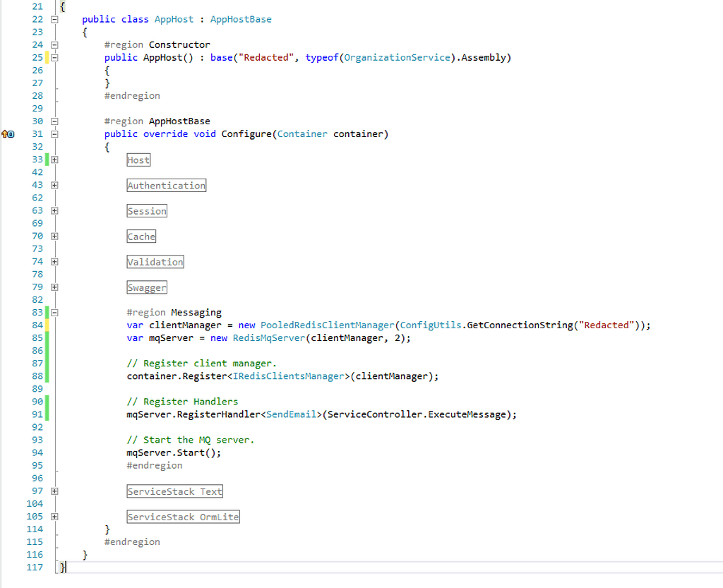This screenshot has width=723, height=588.
Task: Expand the Session region
Action: coord(54,210)
